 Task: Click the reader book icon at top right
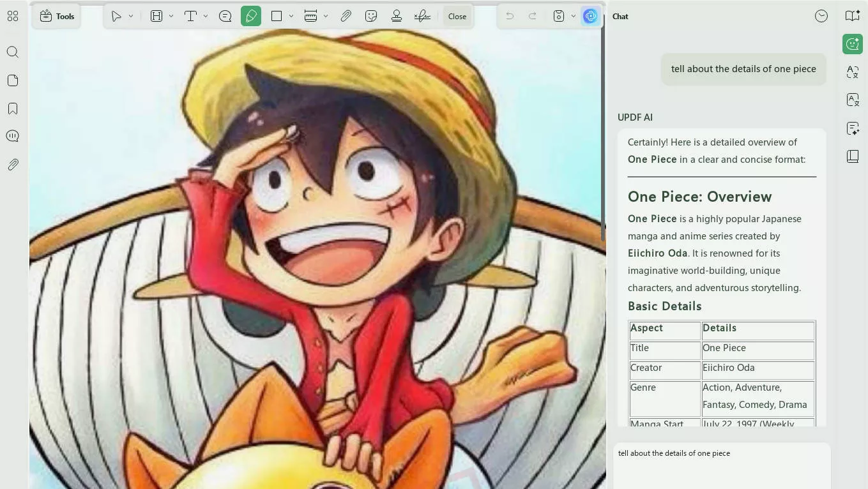pyautogui.click(x=853, y=16)
